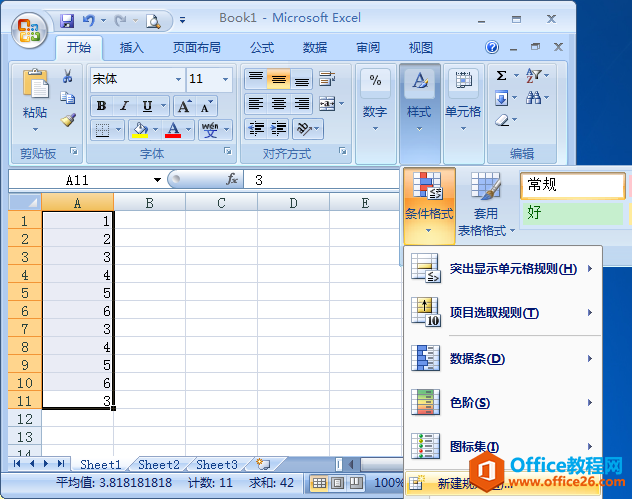Align text right

tap(301, 104)
